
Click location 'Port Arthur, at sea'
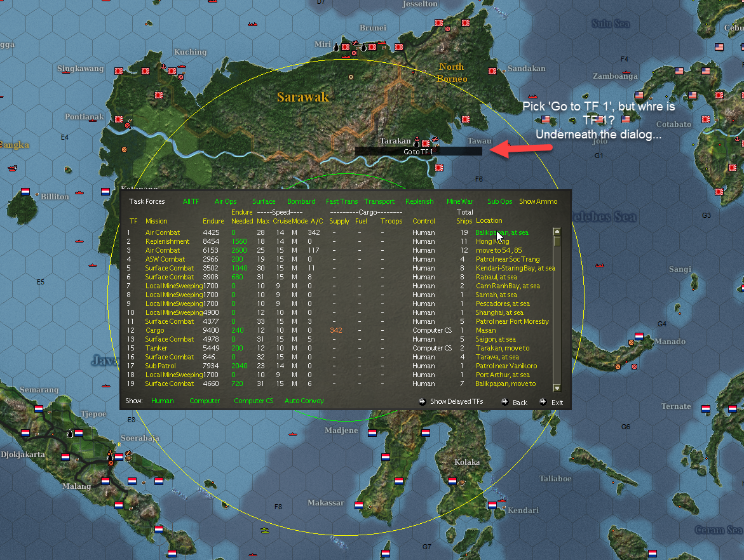(x=503, y=375)
